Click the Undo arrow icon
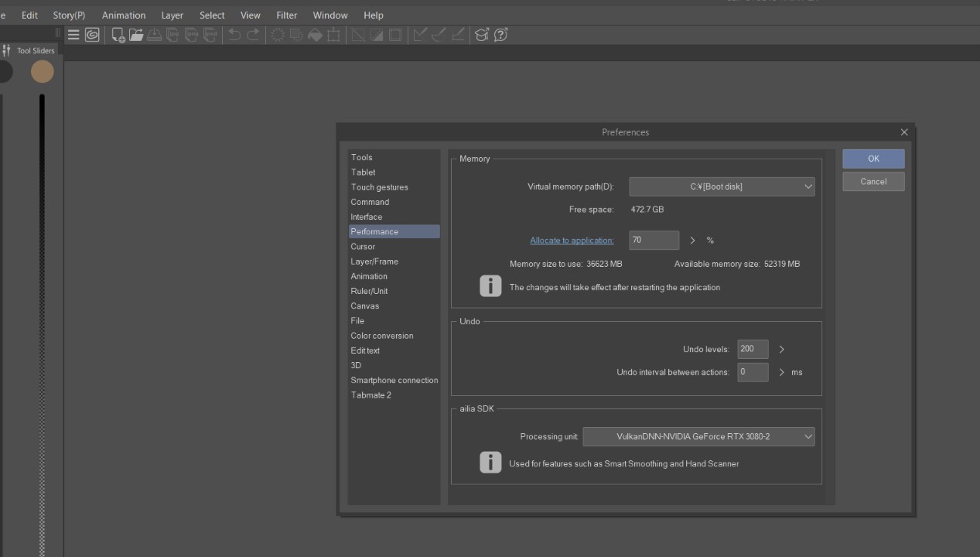 point(234,35)
